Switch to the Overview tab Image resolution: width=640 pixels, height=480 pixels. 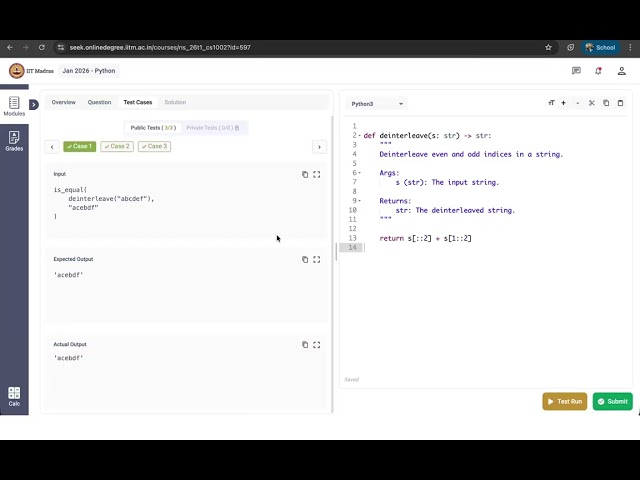click(x=63, y=102)
